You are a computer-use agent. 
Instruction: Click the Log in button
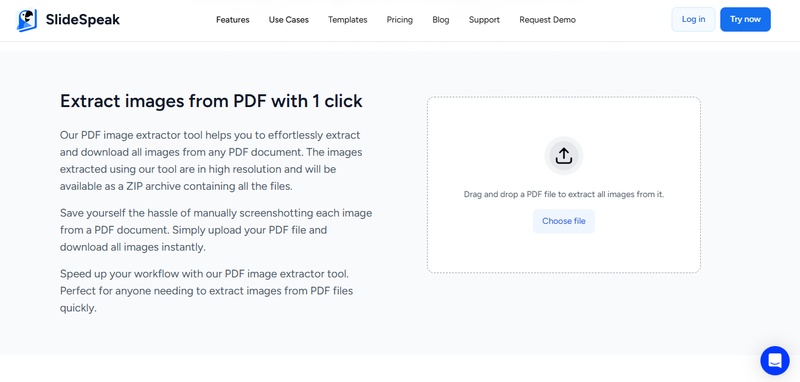point(693,19)
